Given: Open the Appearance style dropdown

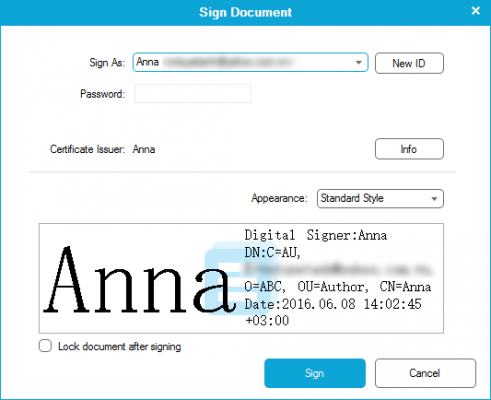Looking at the screenshot, I should tap(380, 198).
